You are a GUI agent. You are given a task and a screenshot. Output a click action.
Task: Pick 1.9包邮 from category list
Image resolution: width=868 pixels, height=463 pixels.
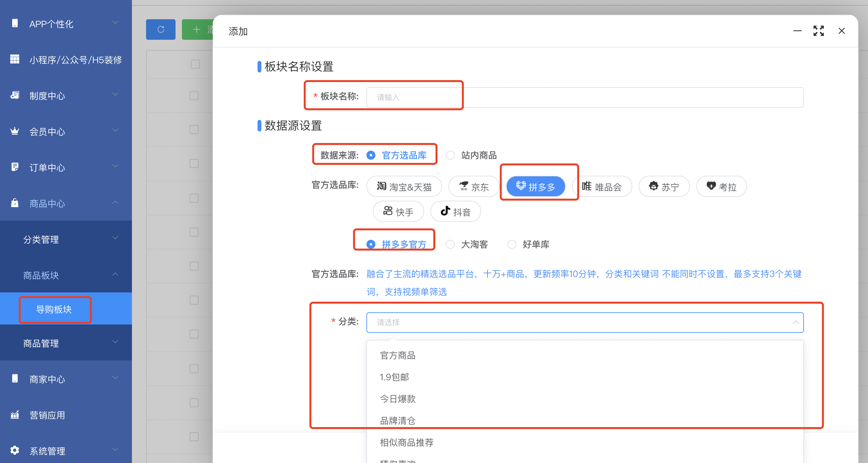click(585, 377)
